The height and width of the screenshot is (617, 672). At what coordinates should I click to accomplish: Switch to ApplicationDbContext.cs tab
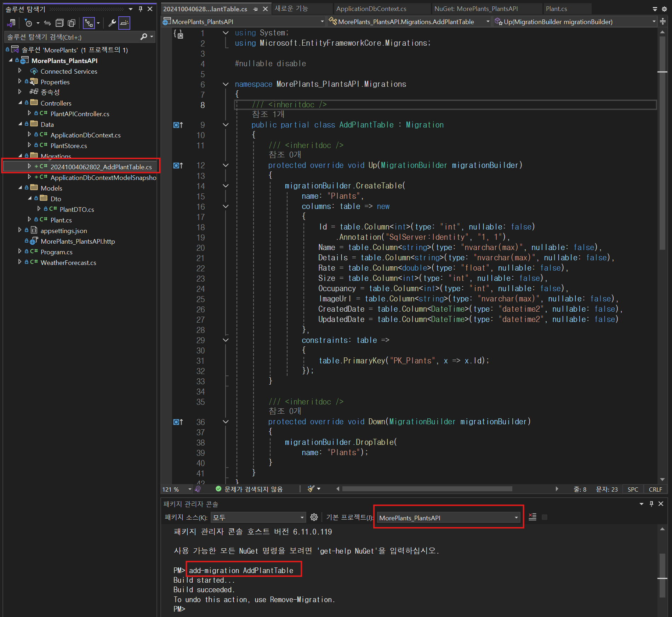[x=371, y=9]
